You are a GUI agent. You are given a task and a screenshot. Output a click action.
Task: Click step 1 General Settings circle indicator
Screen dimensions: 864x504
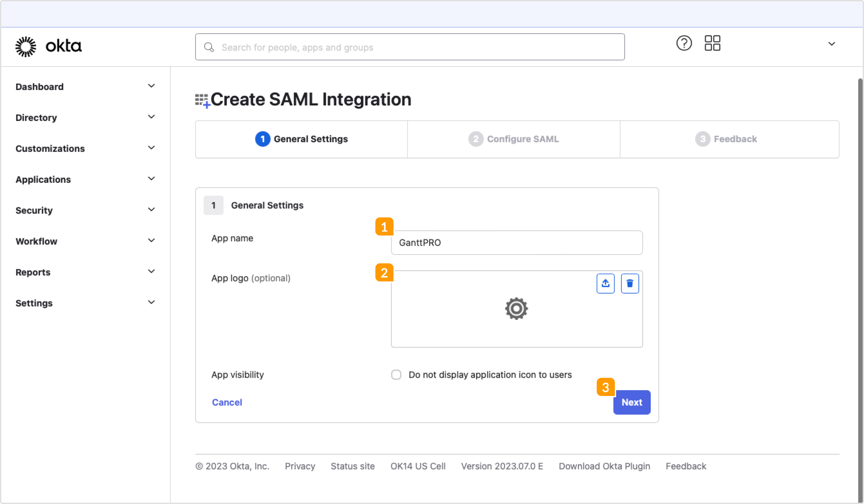[x=262, y=139]
